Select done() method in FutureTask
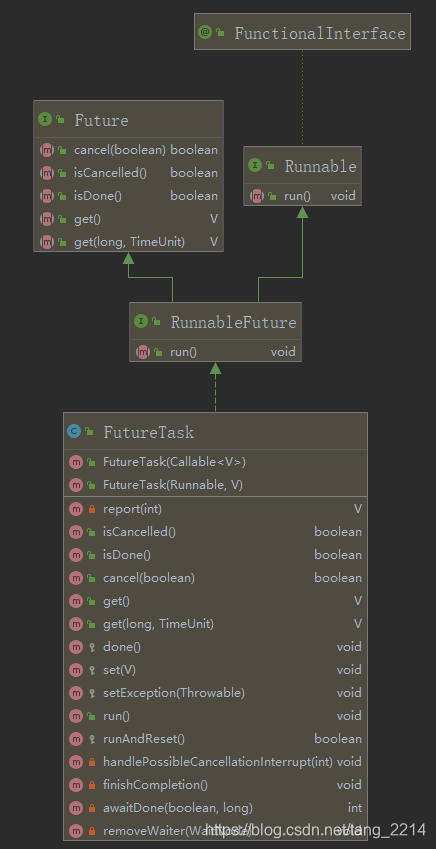 (x=216, y=647)
